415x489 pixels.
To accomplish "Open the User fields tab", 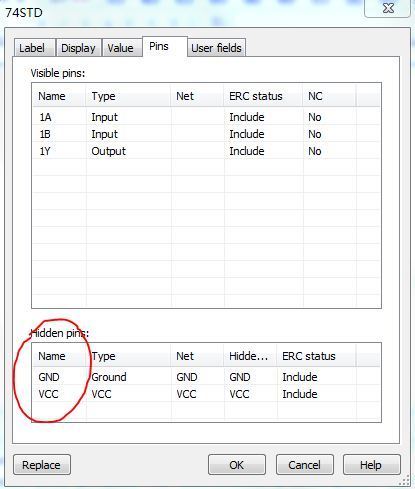I will click(216, 48).
